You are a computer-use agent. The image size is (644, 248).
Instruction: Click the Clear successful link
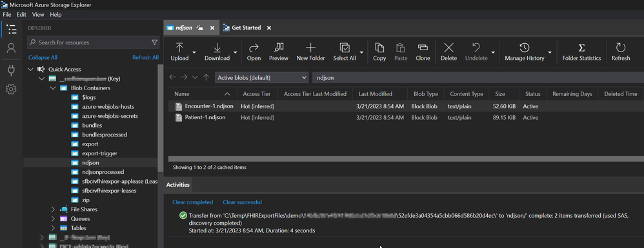coord(243,202)
